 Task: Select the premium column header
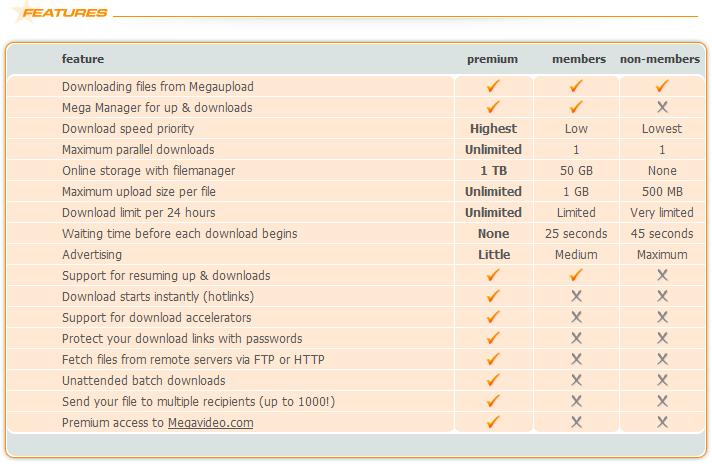pos(493,59)
